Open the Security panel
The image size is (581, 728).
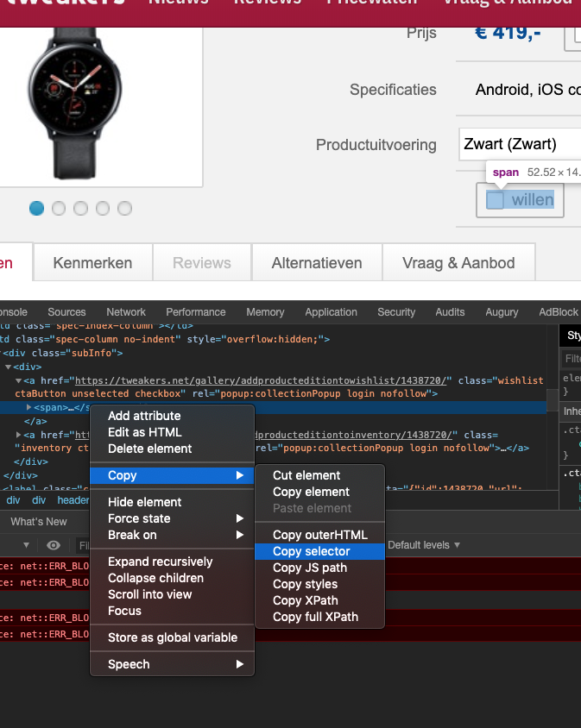point(396,312)
